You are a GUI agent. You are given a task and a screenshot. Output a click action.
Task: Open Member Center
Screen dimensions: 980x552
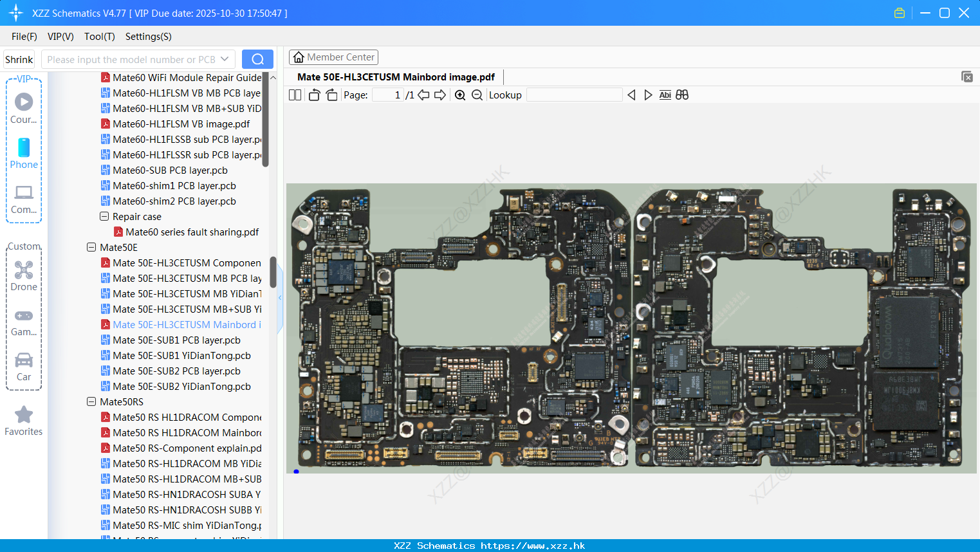[333, 57]
